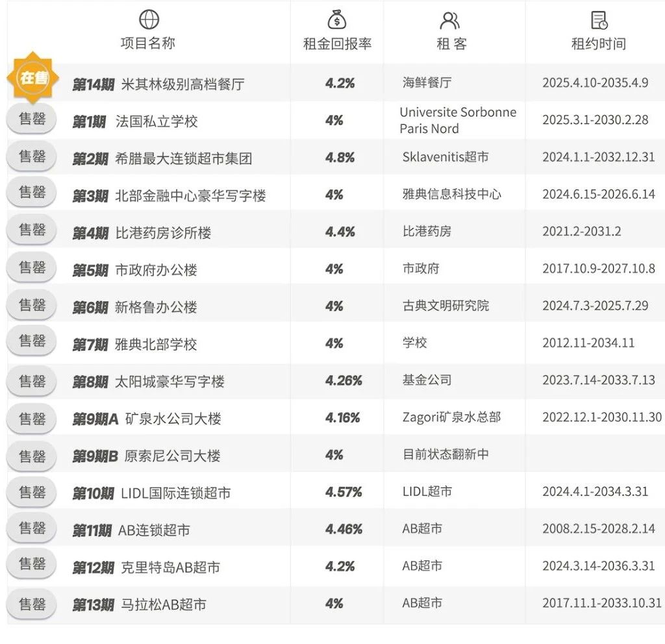Select project name 第8期 太阳城豪华写字楼
This screenshot has width=665, height=644.
point(149,382)
